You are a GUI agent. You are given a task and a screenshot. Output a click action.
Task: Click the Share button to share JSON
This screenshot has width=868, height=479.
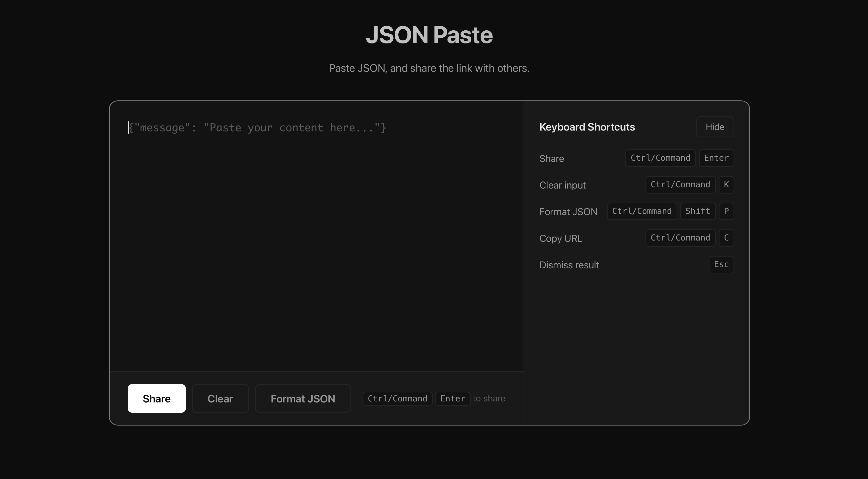pyautogui.click(x=156, y=398)
